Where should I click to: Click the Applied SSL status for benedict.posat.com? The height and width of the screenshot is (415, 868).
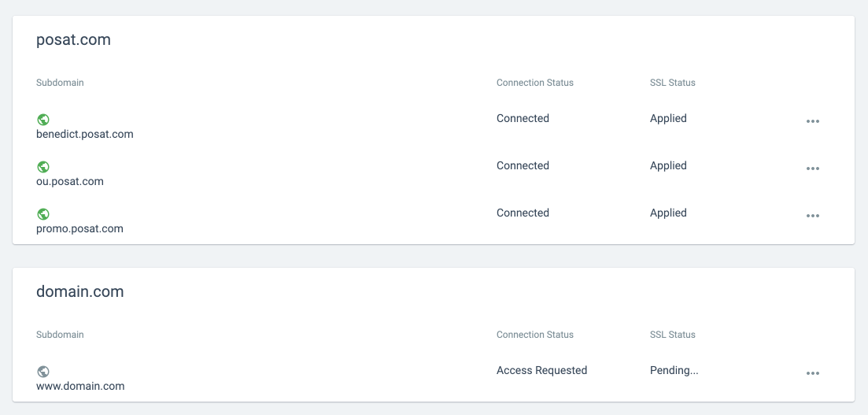coord(668,118)
